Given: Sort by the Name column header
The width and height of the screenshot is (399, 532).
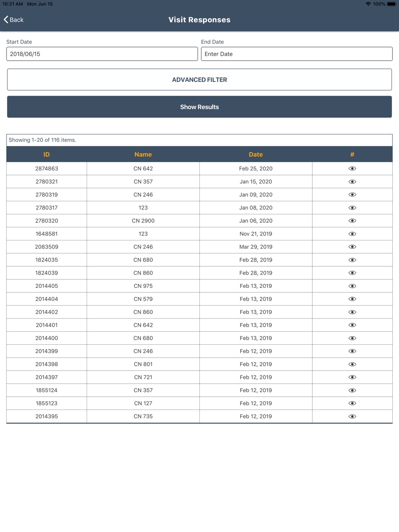Looking at the screenshot, I should point(143,155).
